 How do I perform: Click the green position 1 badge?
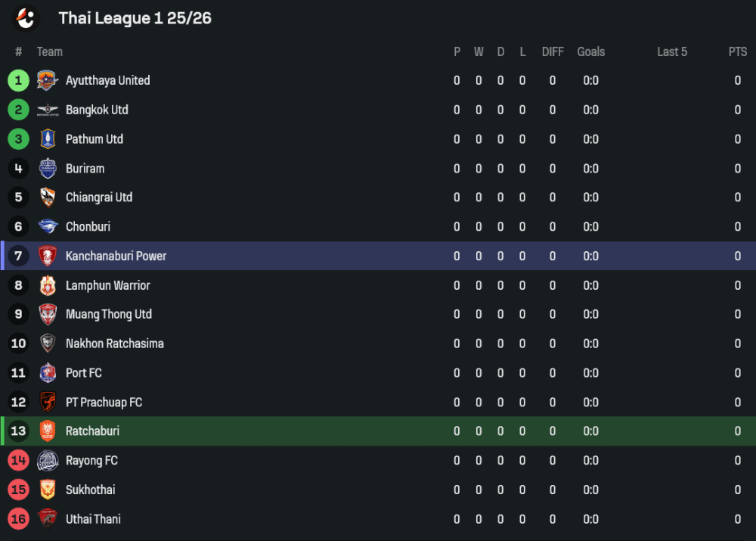click(x=19, y=80)
